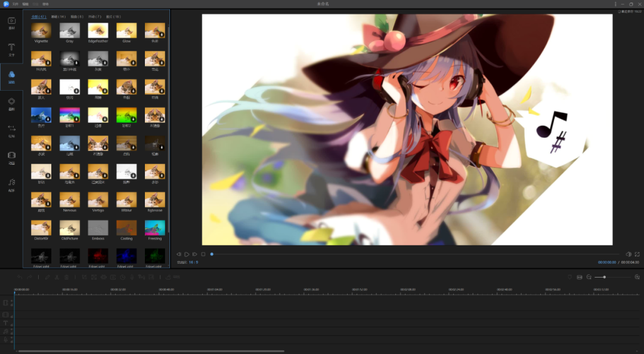Click the timeline zoom slider handle
Screen dimensions: 644x354
pyautogui.click(x=605, y=277)
